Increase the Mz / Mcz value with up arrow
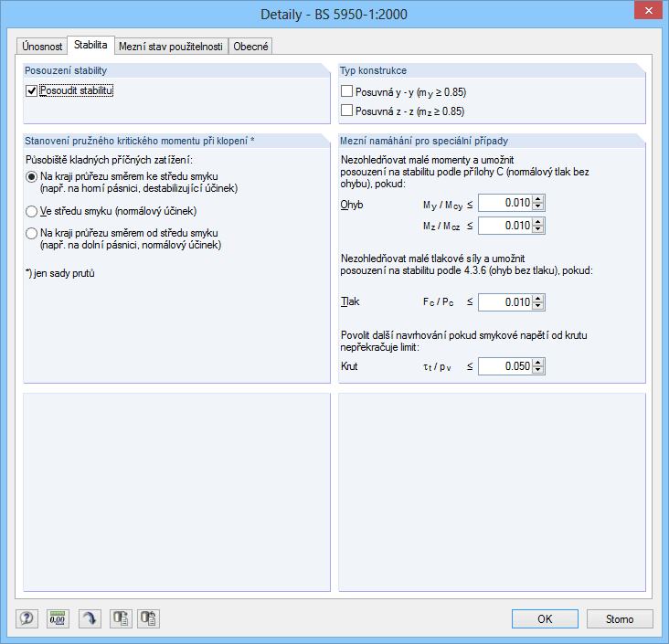The width and height of the screenshot is (669, 644). tap(538, 222)
